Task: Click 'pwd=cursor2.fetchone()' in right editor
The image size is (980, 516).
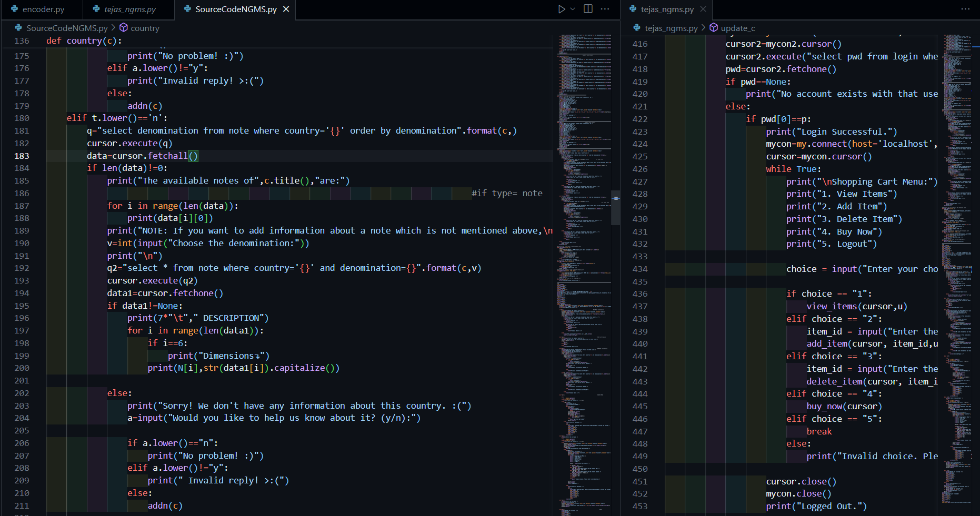Action: click(x=781, y=69)
